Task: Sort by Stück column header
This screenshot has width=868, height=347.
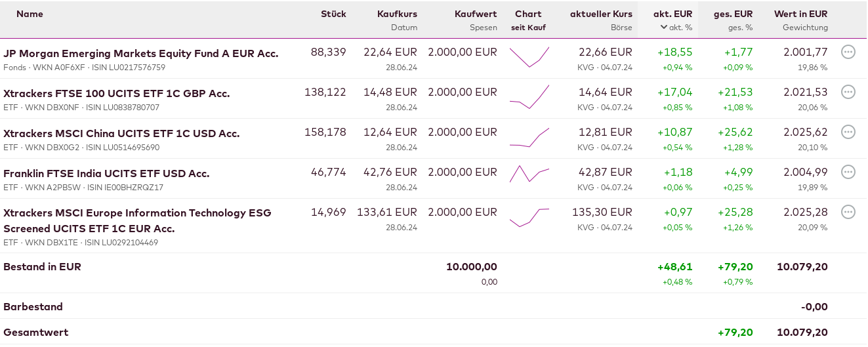Action: tap(333, 14)
